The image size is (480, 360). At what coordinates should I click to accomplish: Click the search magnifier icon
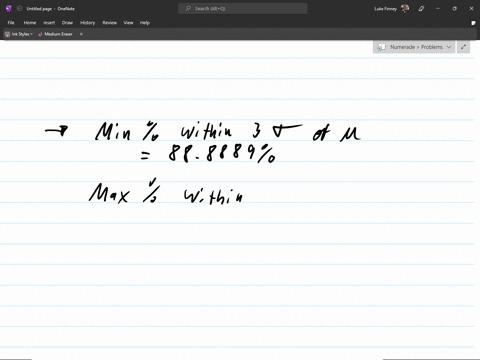point(188,9)
